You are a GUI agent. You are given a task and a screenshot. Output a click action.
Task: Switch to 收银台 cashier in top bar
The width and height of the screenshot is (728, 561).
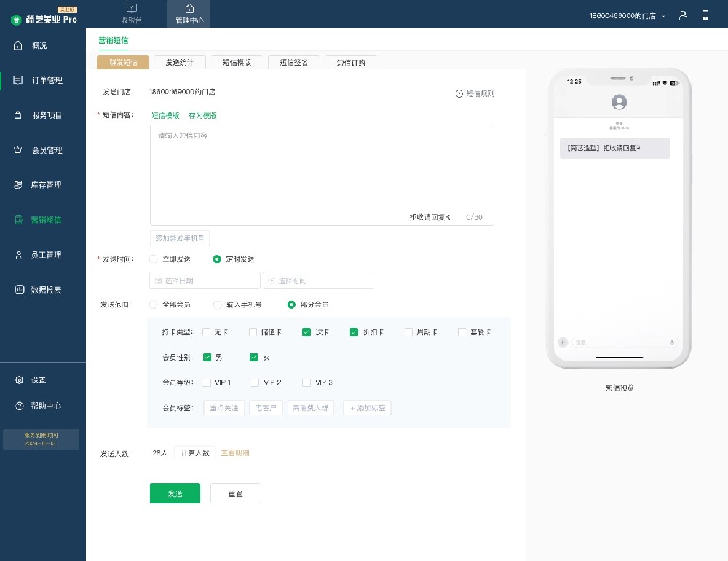tap(132, 13)
